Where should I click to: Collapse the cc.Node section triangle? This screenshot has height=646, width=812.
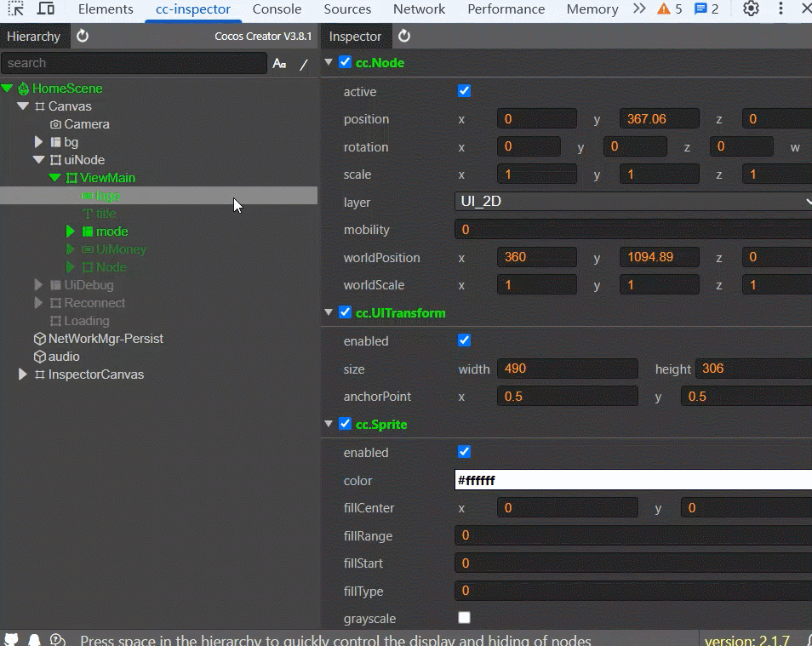point(329,62)
